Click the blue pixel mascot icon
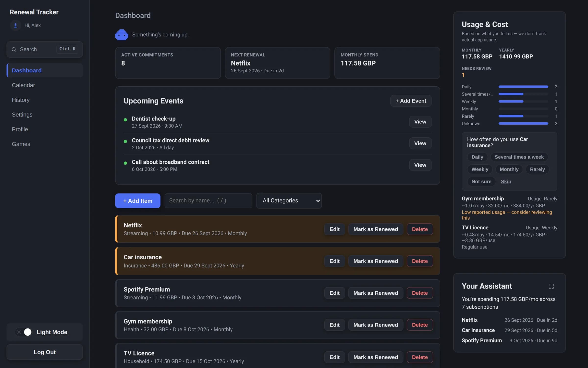The height and width of the screenshot is (368, 588). click(122, 35)
